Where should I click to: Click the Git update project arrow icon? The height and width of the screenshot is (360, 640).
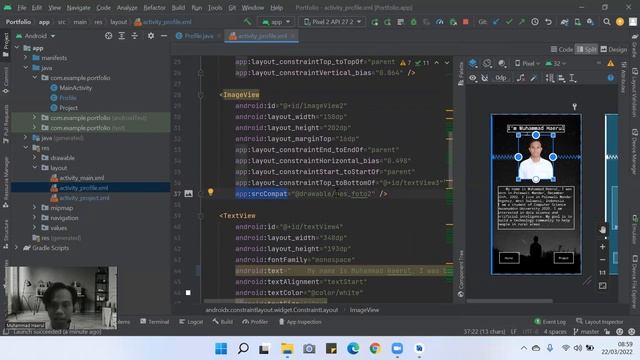pyautogui.click(x=496, y=22)
